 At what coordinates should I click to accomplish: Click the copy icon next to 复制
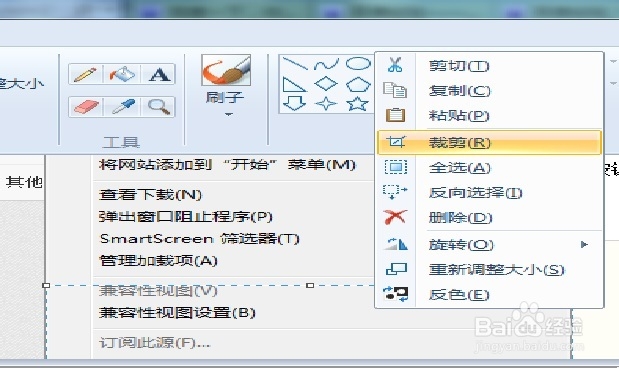395,90
